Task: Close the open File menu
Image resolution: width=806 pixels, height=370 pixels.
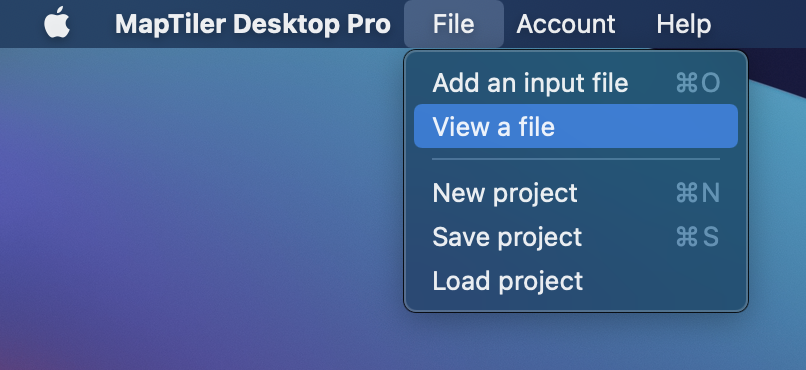Action: 453,24
